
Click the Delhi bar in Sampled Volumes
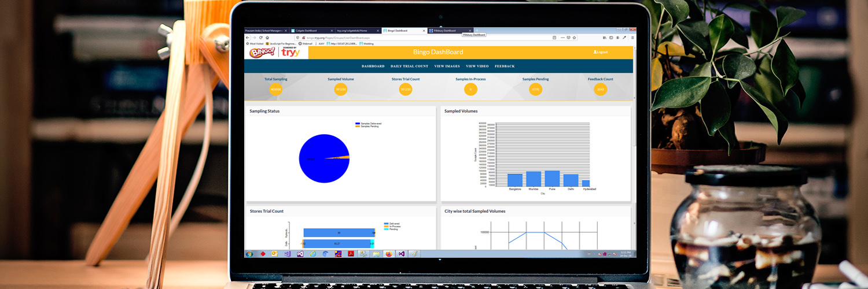tap(571, 180)
